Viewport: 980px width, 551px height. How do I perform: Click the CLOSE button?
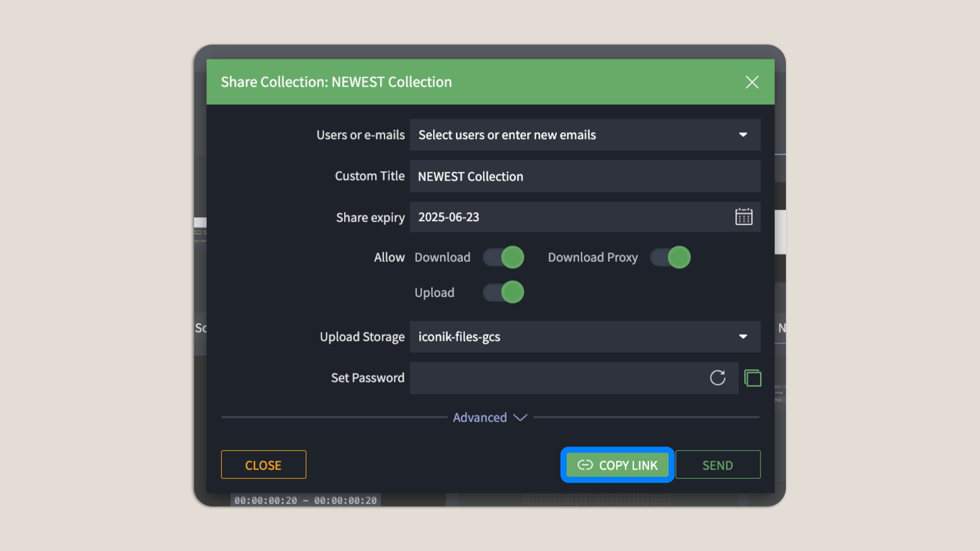pyautogui.click(x=263, y=465)
